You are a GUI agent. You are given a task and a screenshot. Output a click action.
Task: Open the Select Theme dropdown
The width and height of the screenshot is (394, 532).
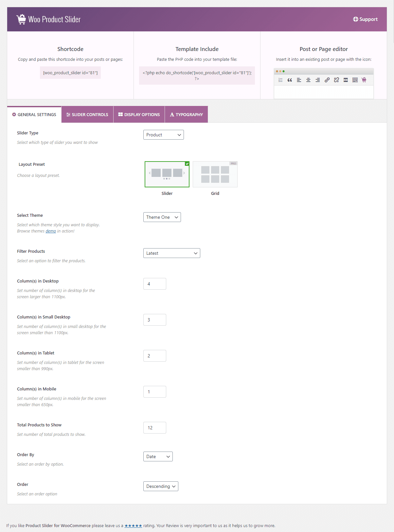click(x=162, y=217)
